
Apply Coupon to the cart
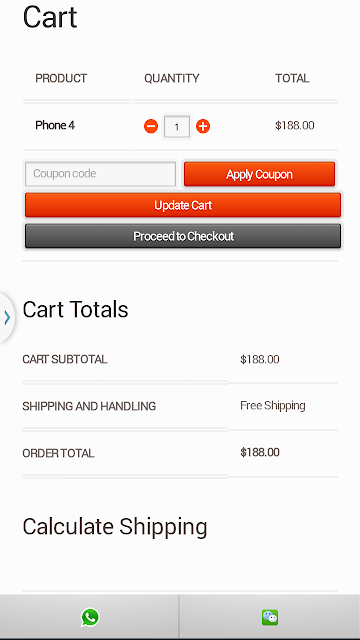(x=259, y=174)
